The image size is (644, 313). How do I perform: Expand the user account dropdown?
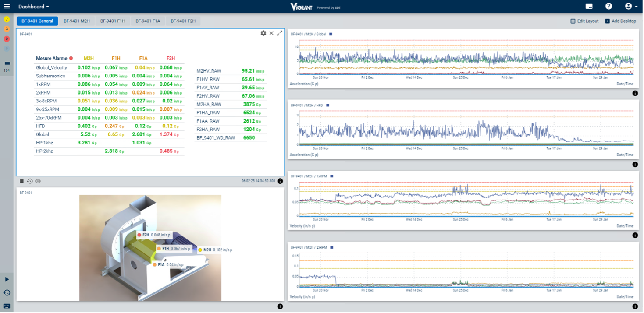pos(631,6)
